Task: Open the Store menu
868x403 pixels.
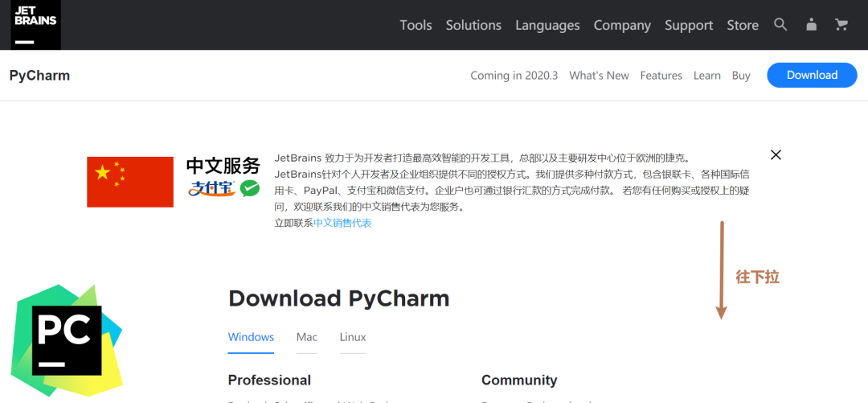Action: pyautogui.click(x=743, y=26)
